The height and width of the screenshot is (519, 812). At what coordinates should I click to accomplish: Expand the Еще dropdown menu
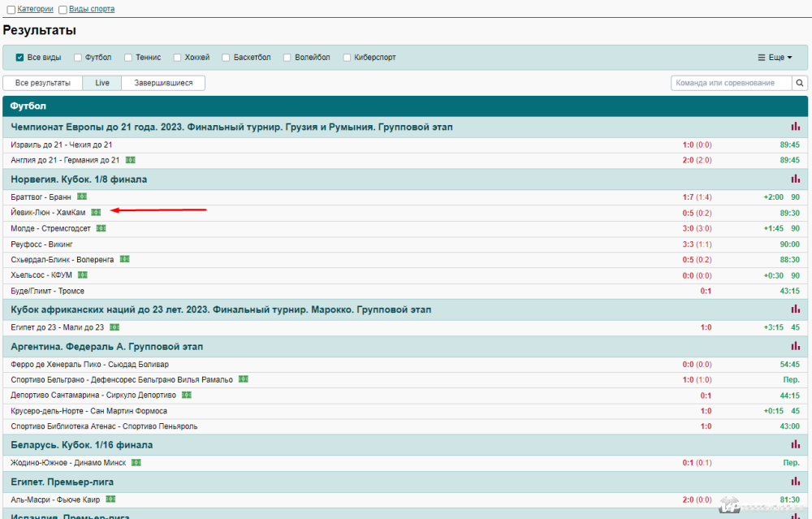775,58
